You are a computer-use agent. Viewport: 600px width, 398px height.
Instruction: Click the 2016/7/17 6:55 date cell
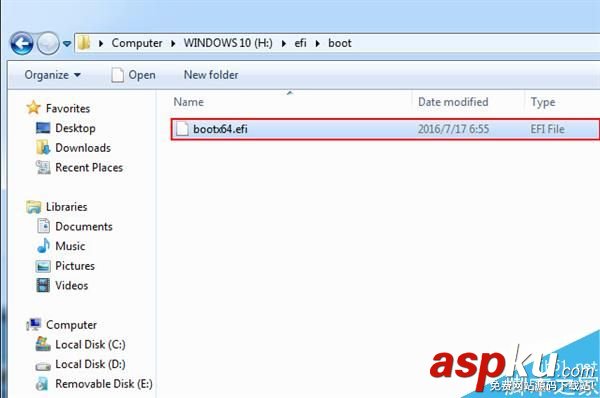click(x=453, y=129)
